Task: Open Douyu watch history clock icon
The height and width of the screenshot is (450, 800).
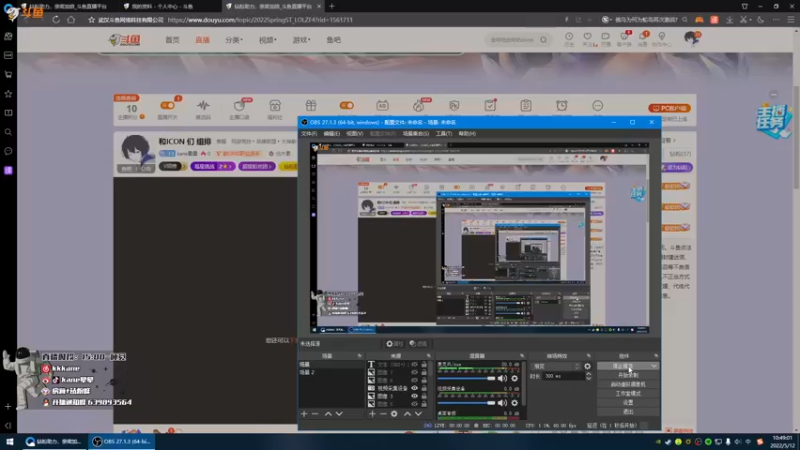Action: click(x=569, y=39)
